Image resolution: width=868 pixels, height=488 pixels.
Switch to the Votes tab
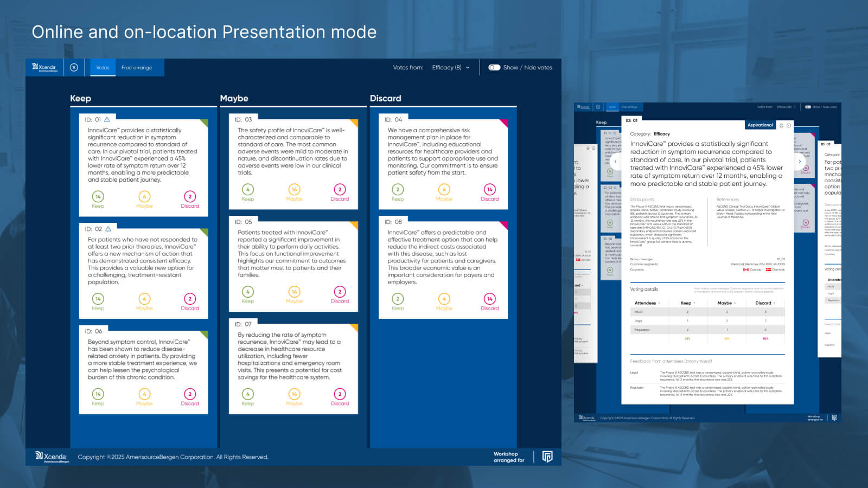(x=103, y=68)
